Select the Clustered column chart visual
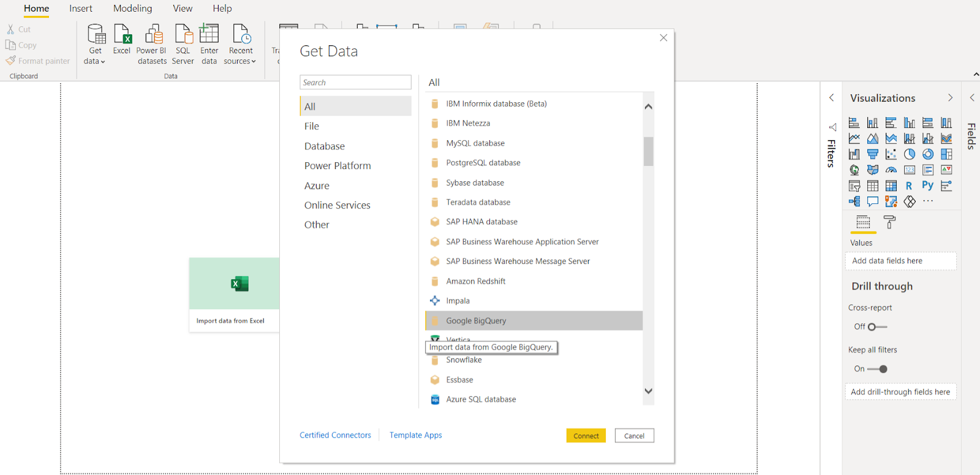Image resolution: width=980 pixels, height=475 pixels. 910,123
